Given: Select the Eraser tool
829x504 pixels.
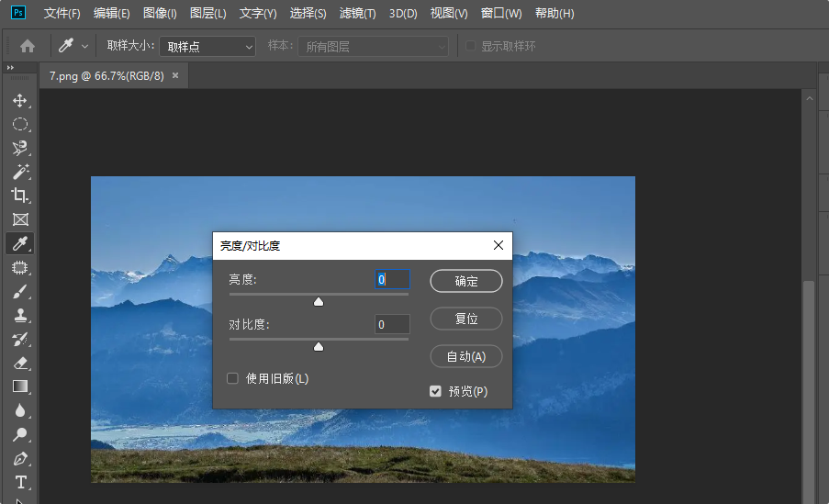Looking at the screenshot, I should [20, 363].
